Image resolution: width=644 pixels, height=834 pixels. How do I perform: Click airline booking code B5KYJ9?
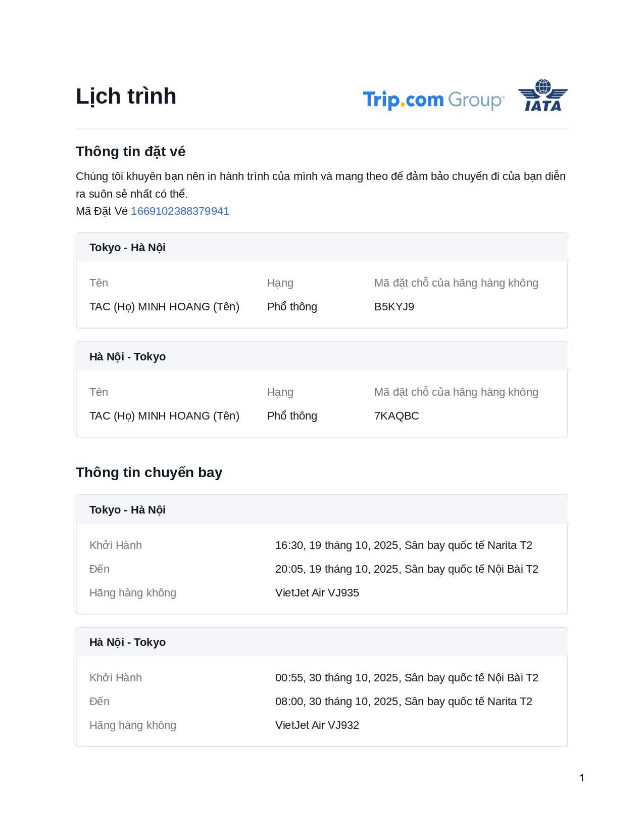pos(394,307)
